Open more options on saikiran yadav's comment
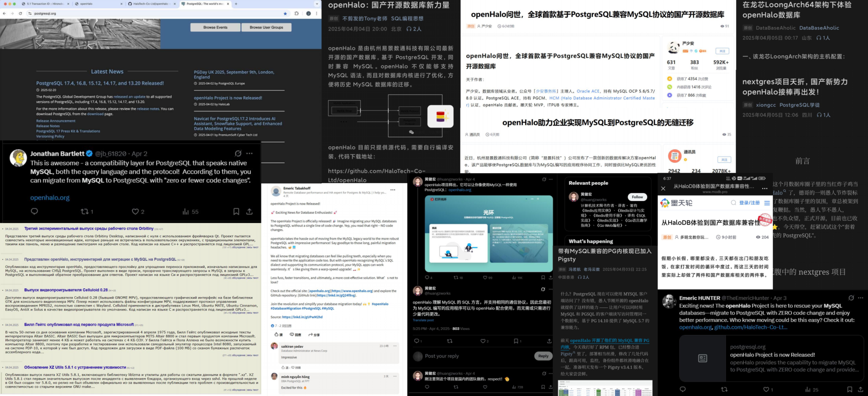868x396 pixels. (x=395, y=346)
